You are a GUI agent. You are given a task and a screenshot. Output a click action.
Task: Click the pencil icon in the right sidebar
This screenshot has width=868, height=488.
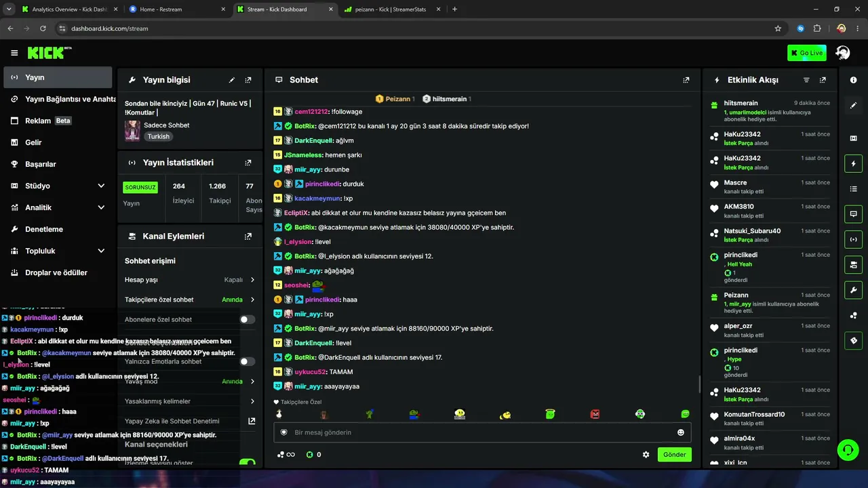pyautogui.click(x=853, y=106)
